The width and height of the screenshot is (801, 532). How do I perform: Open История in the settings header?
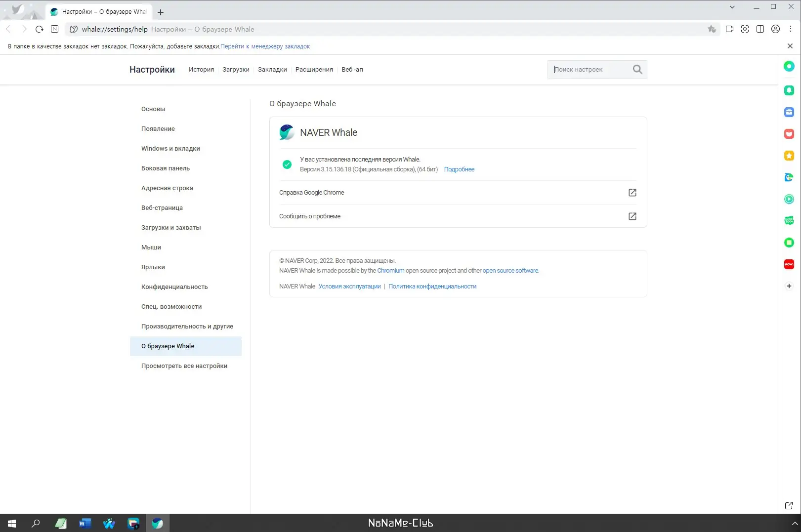(201, 70)
